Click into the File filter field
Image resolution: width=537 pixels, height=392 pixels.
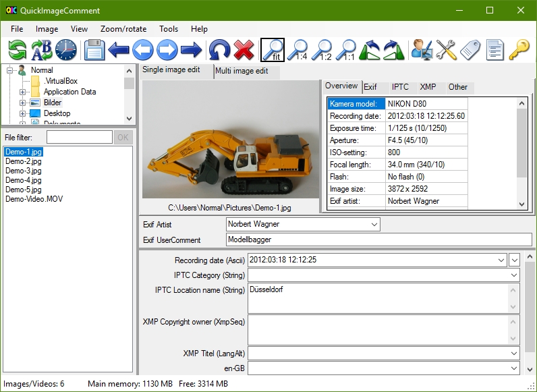tap(80, 138)
